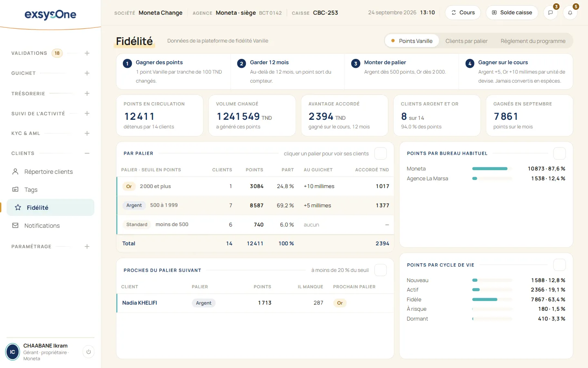Open the Règlement du programme tab

[x=533, y=41]
